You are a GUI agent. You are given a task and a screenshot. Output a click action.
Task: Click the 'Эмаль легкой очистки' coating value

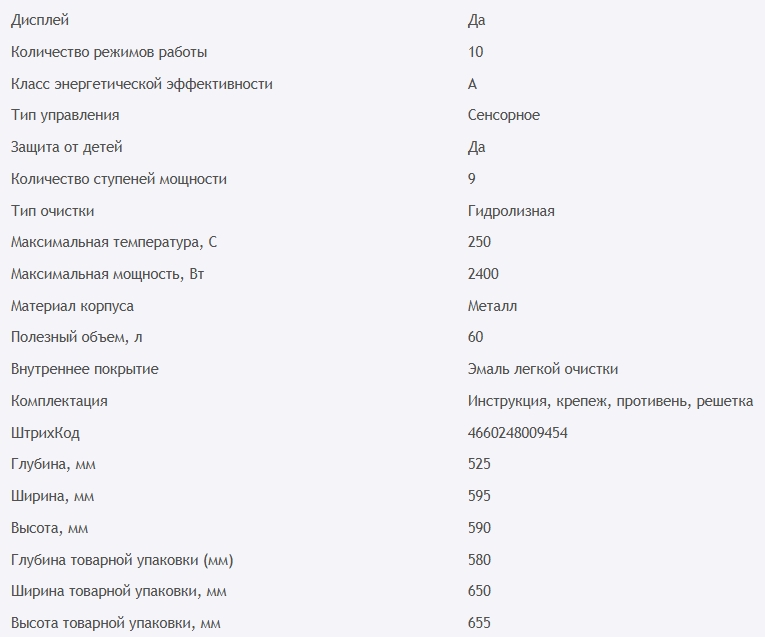(549, 369)
